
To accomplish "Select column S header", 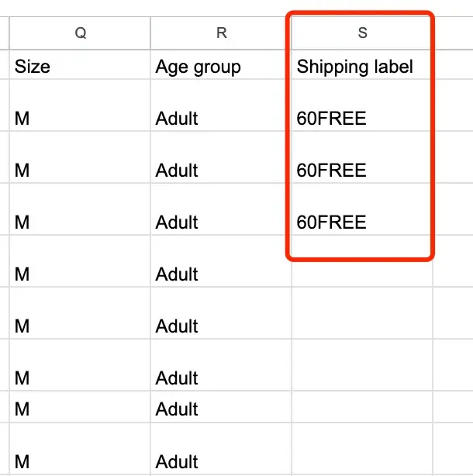I will point(362,33).
